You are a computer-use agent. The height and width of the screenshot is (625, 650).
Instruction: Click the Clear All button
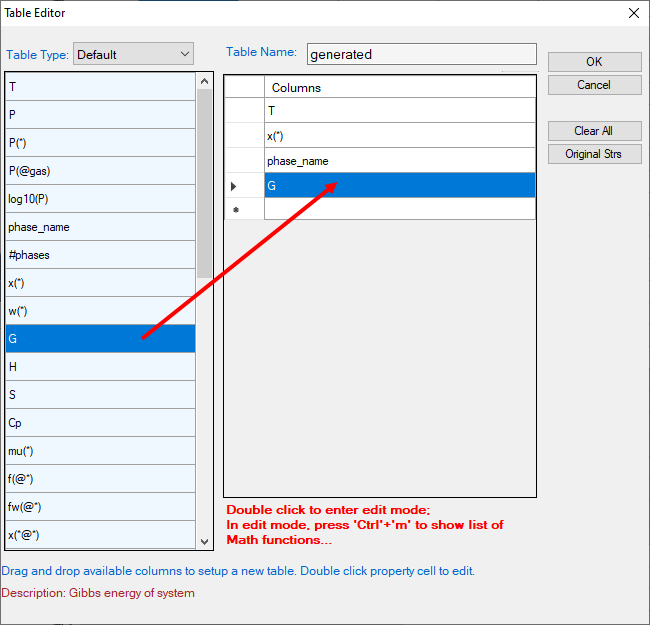tap(594, 131)
